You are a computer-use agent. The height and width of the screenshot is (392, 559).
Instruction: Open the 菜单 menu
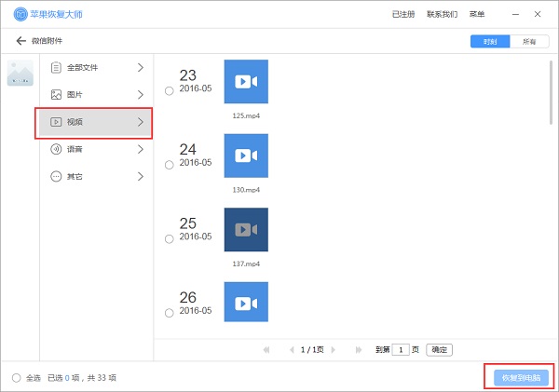point(477,14)
